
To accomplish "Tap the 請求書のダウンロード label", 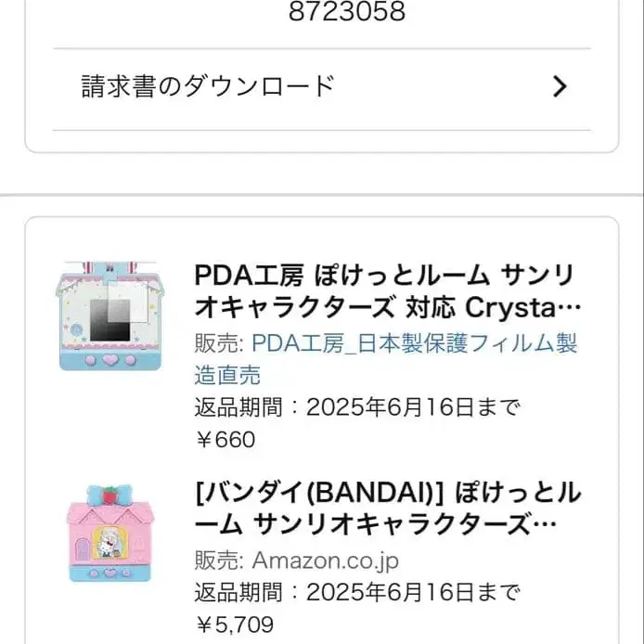I will tap(208, 86).
